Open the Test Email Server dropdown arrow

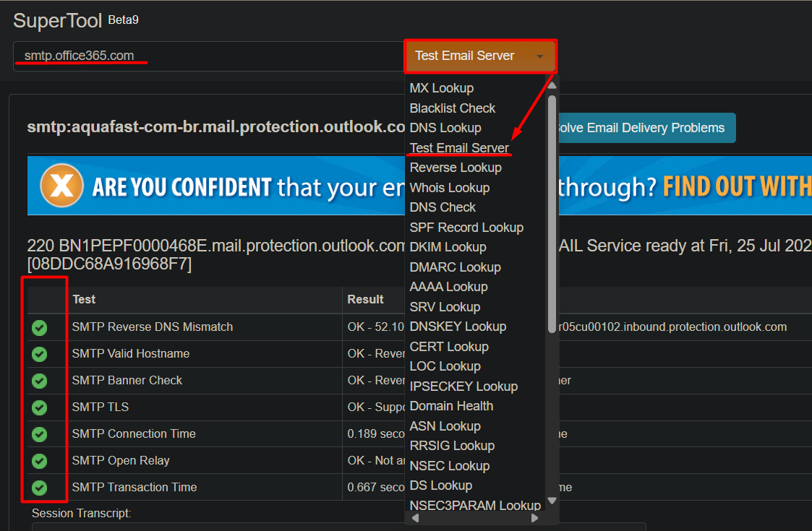tap(539, 56)
